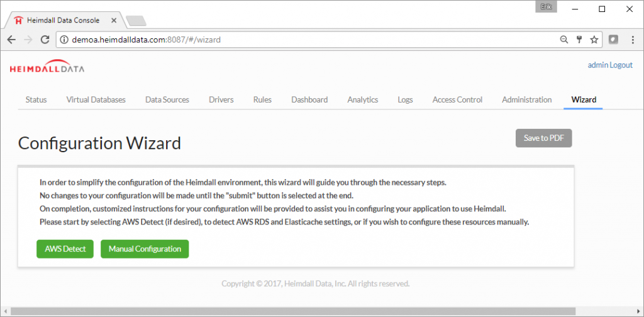Click the site info icon in address bar

(x=64, y=40)
